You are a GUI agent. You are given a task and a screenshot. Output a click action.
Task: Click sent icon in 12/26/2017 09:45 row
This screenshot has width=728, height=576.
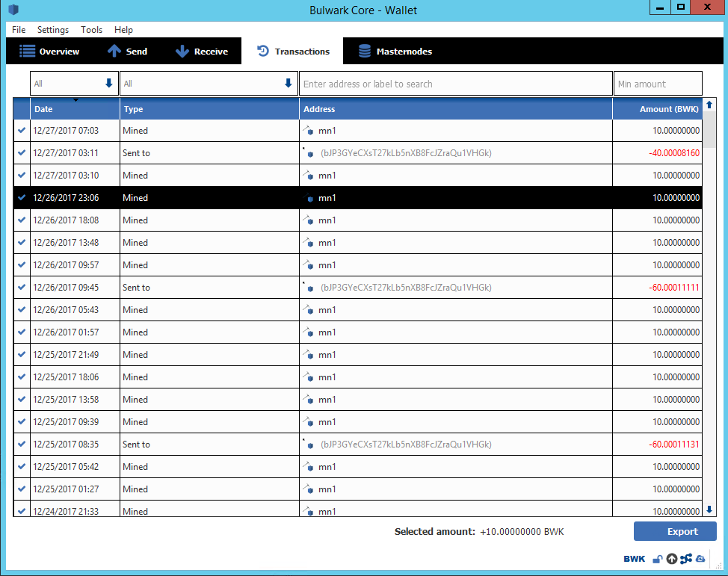(x=308, y=288)
